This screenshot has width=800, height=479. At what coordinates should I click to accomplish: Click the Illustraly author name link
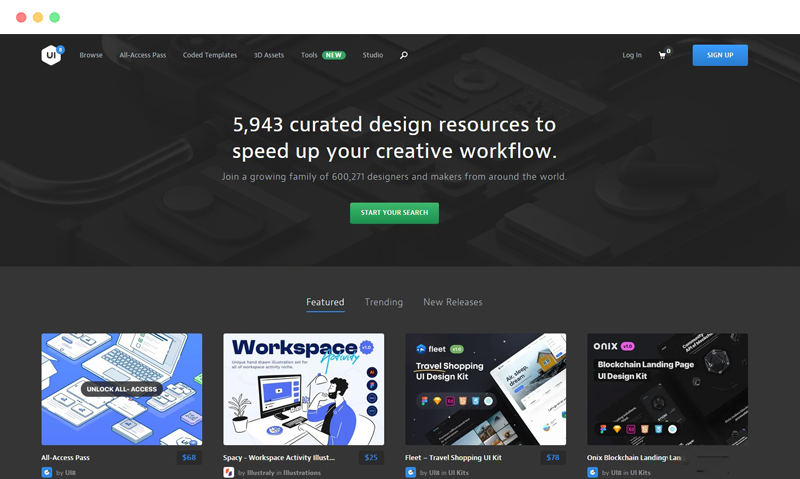pos(261,473)
